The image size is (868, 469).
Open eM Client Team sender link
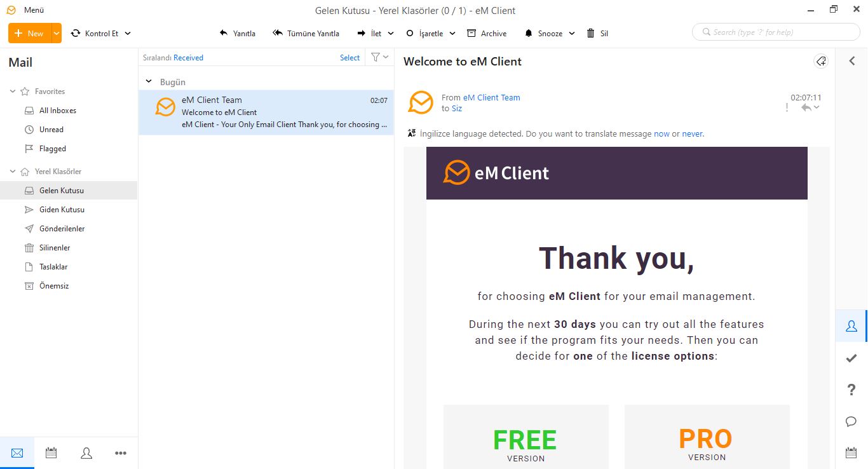pyautogui.click(x=492, y=98)
